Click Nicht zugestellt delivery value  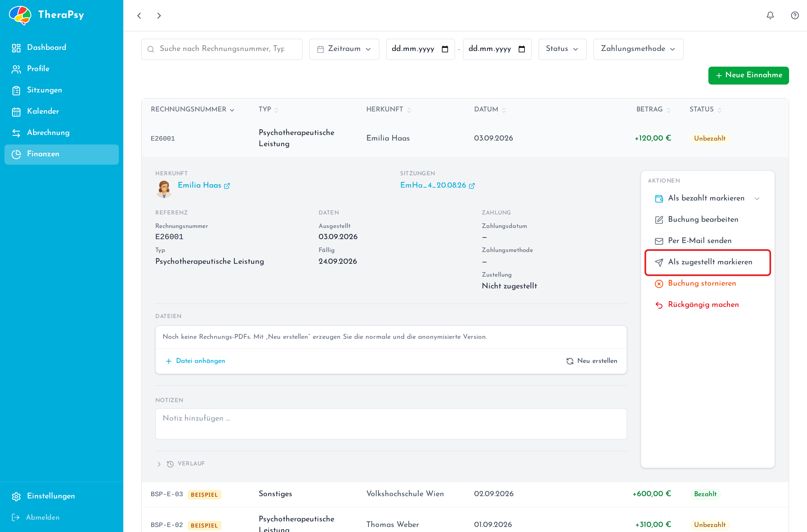pos(509,286)
